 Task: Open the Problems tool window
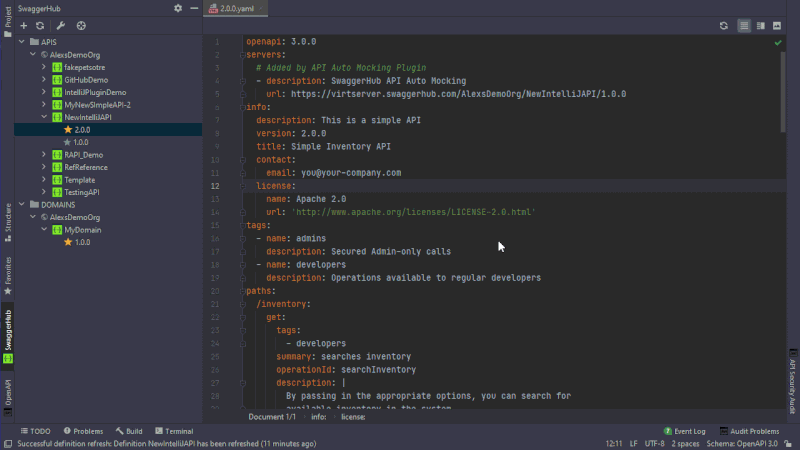(83, 431)
